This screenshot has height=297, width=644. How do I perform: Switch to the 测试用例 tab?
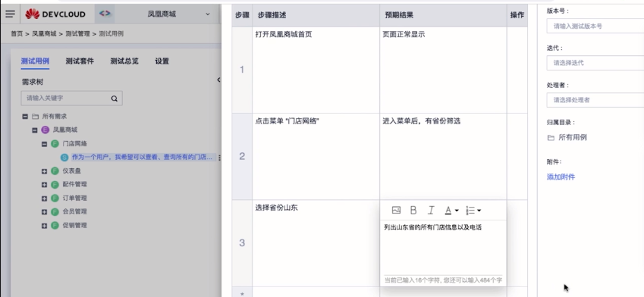pos(35,61)
